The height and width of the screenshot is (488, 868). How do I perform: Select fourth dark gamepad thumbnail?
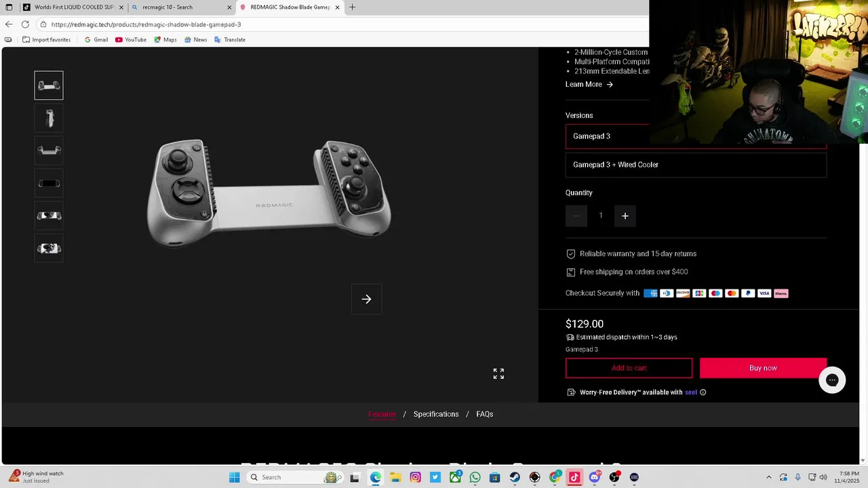click(x=49, y=183)
